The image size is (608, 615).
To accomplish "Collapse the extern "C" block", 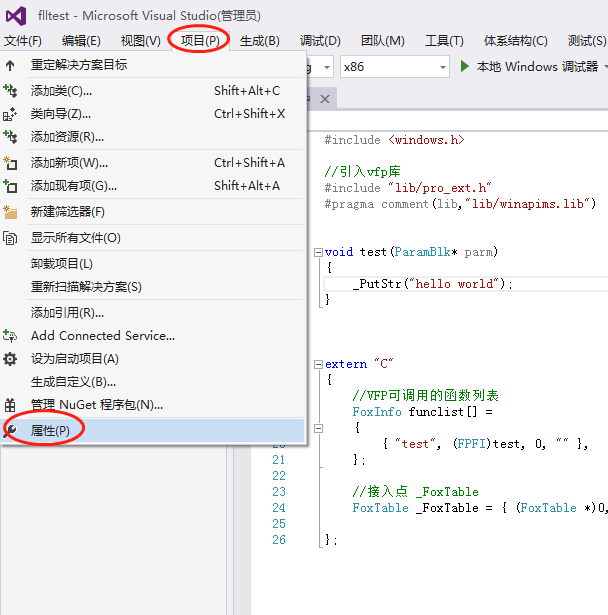I will tap(319, 364).
